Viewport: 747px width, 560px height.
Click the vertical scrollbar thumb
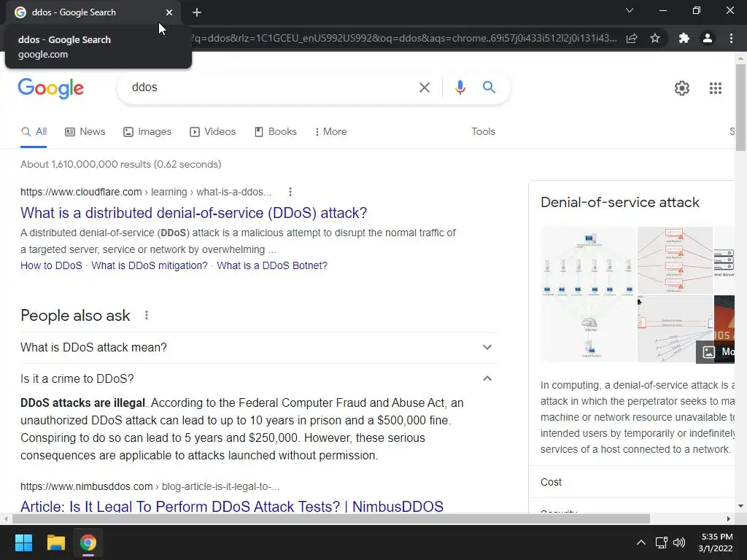[x=740, y=107]
